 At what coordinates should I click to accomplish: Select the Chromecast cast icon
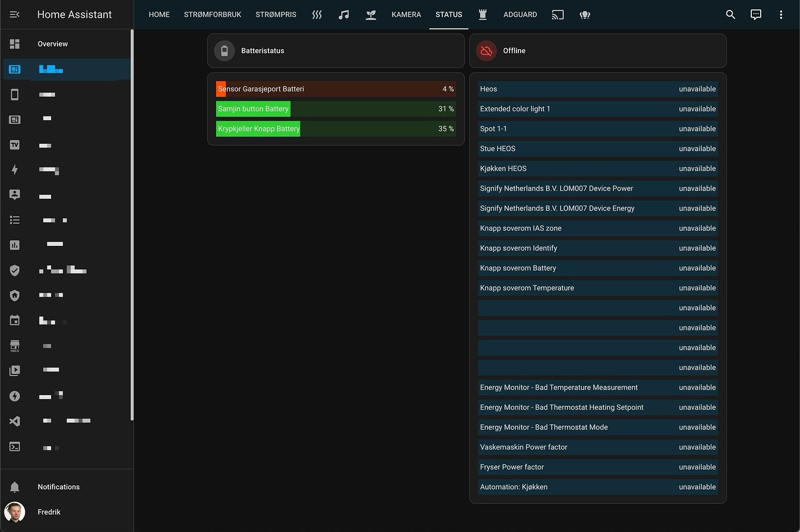557,14
